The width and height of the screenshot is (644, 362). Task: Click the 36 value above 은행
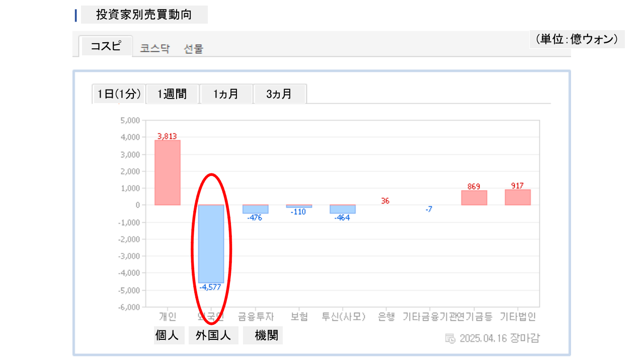[x=385, y=201]
